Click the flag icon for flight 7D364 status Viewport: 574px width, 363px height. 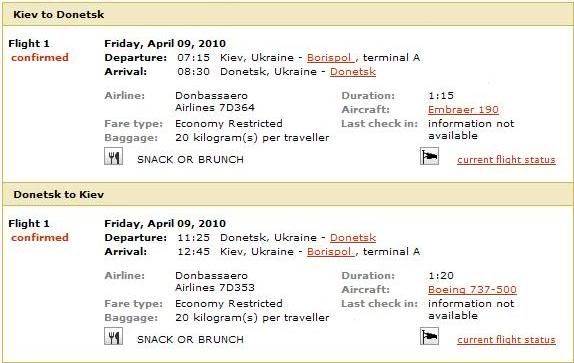(429, 156)
